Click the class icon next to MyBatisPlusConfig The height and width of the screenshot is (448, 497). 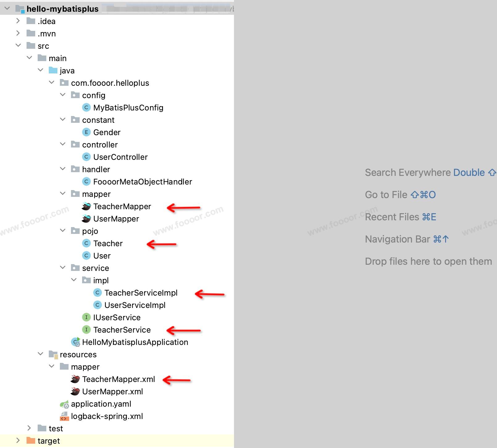point(86,108)
